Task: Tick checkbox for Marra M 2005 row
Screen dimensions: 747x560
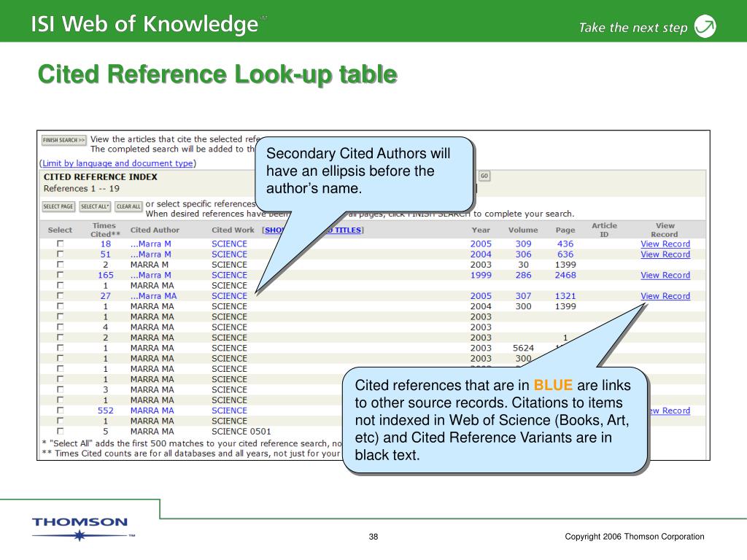Action: tap(60, 244)
